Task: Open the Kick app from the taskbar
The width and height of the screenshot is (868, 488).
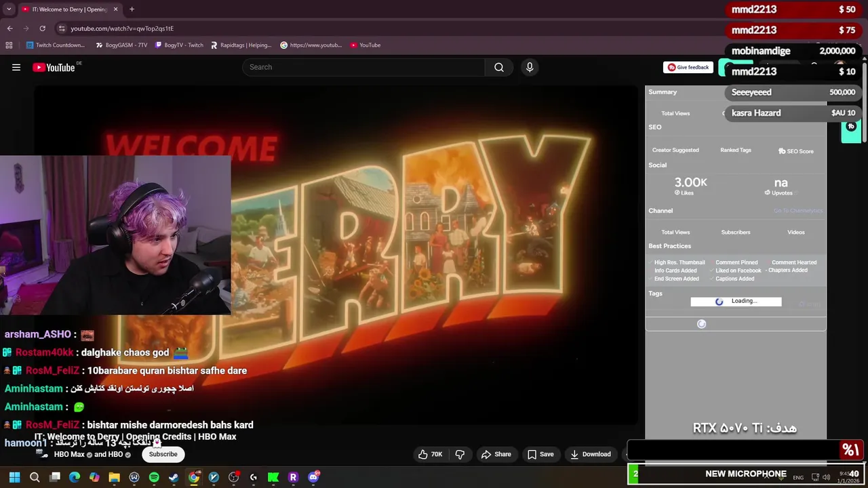Action: click(273, 477)
